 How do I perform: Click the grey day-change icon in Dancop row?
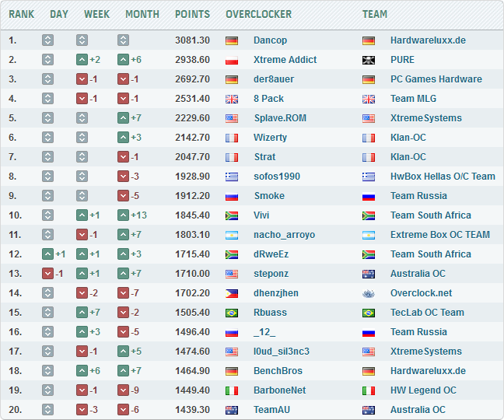[47, 40]
